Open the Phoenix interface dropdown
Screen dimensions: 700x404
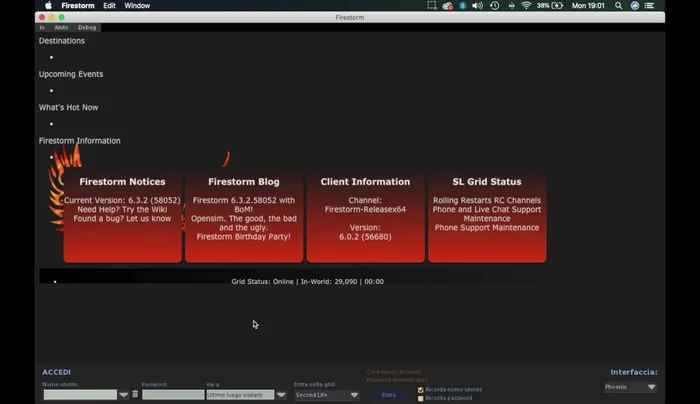pos(631,387)
